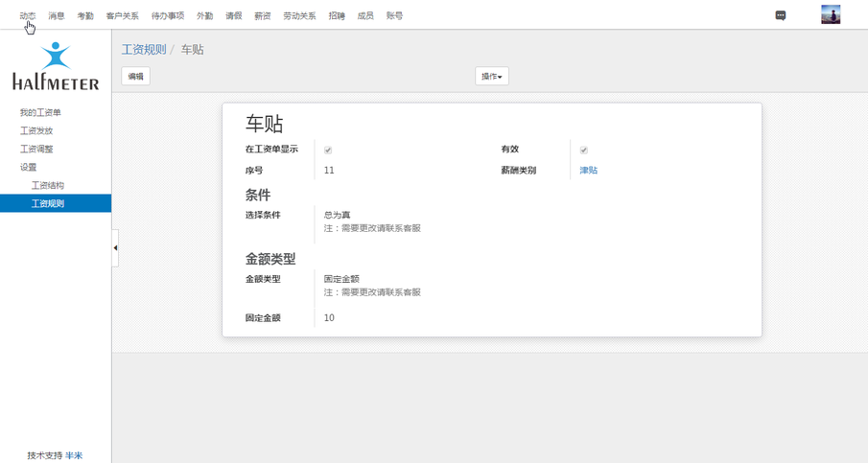Click the user avatar thumbnail
The height and width of the screenshot is (463, 868).
tap(830, 14)
